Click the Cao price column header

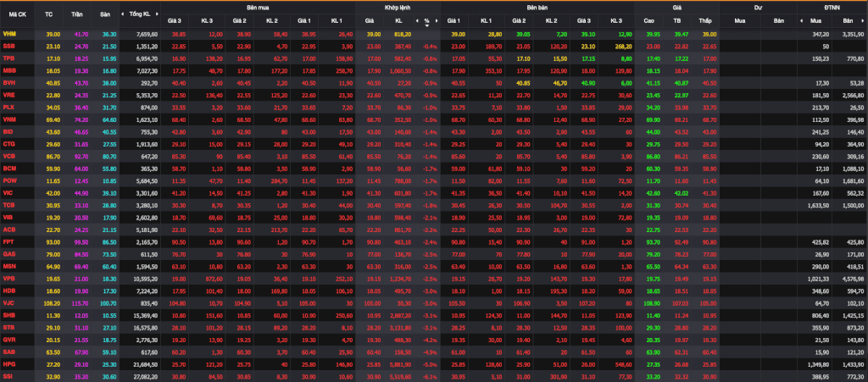648,21
